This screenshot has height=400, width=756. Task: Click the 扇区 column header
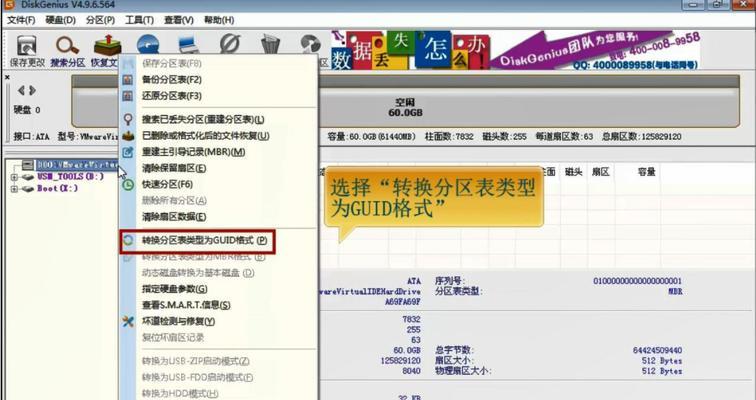(600, 172)
